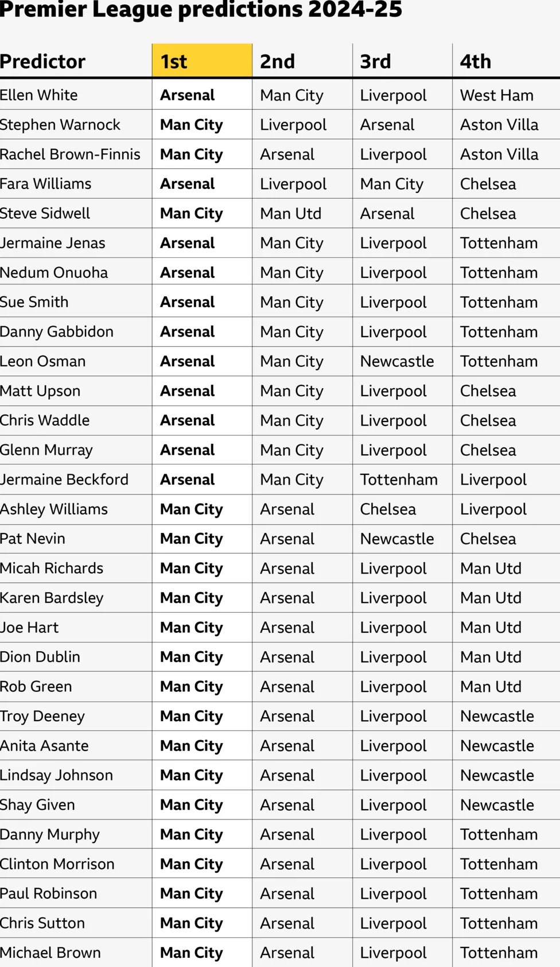Select the 2nd column header
This screenshot has width=560, height=967.
click(278, 61)
